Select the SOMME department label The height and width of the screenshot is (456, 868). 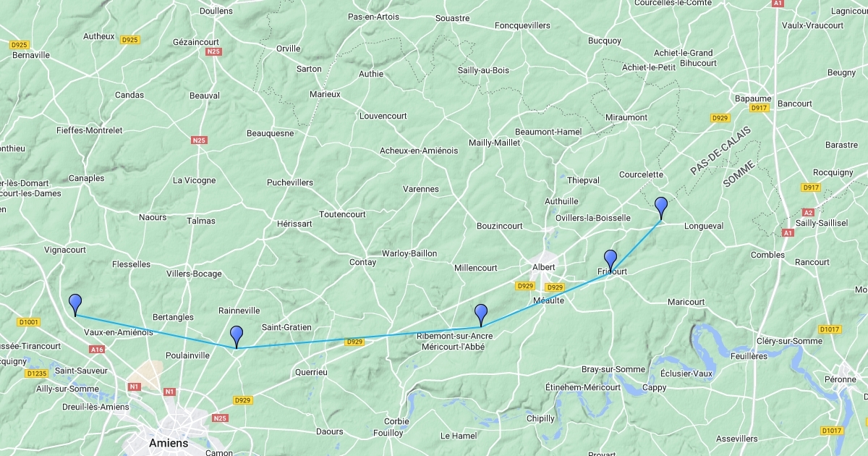739,174
